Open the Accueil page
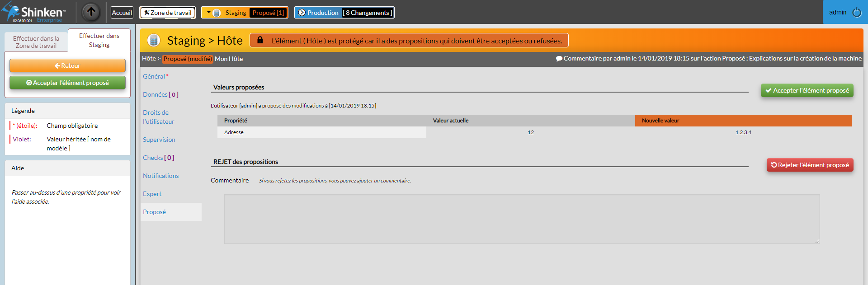 (122, 13)
